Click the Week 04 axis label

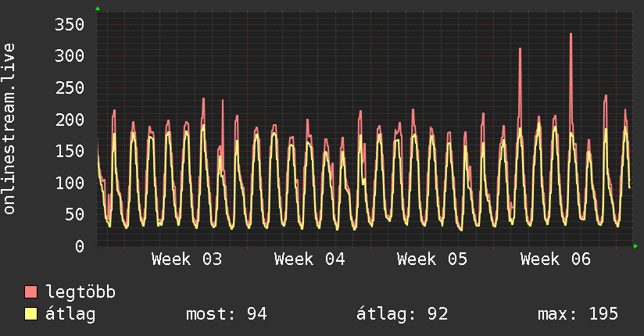(x=309, y=259)
